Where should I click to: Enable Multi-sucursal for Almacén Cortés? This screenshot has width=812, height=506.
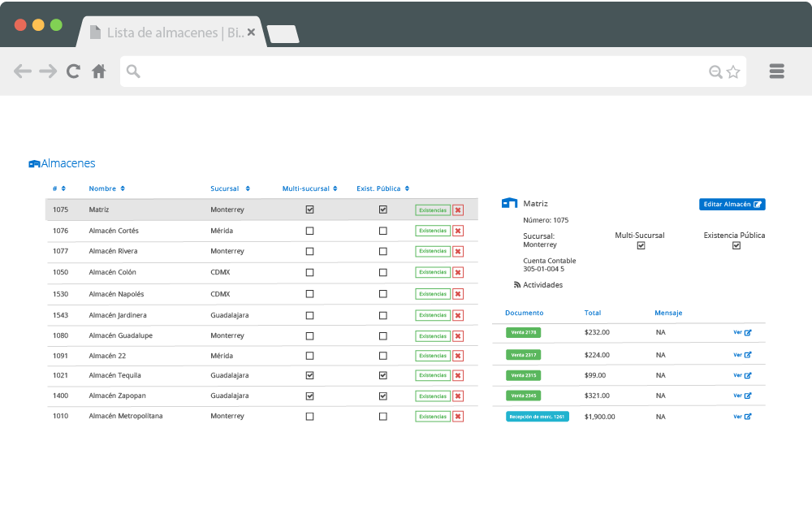pyautogui.click(x=309, y=230)
